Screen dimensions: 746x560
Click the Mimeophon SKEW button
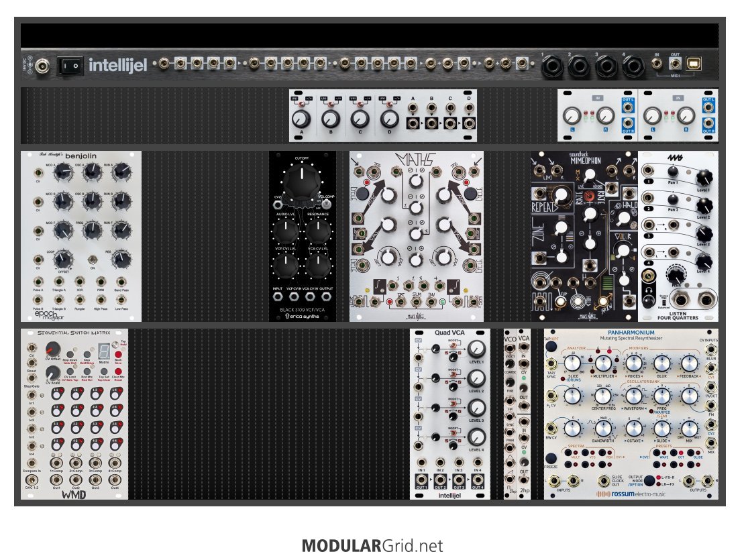coord(603,302)
